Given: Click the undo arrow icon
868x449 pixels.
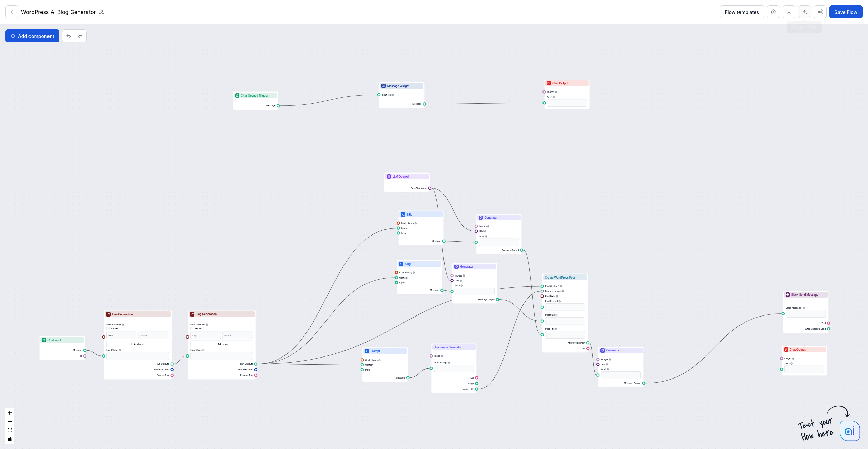Looking at the screenshot, I should click(68, 36).
